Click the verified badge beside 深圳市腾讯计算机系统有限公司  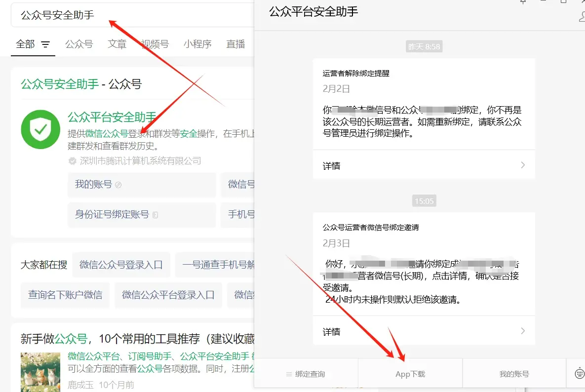(73, 161)
